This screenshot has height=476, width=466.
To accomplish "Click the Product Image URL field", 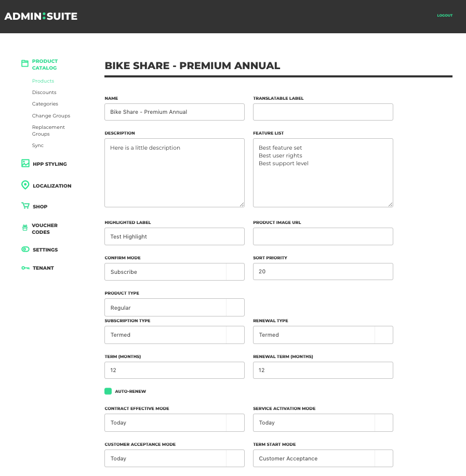I will [323, 236].
